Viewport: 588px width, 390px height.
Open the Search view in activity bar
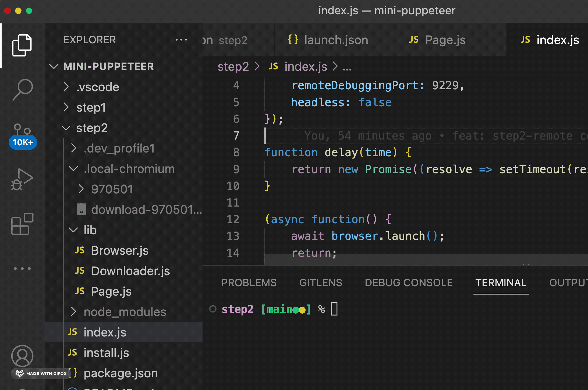pyautogui.click(x=22, y=90)
